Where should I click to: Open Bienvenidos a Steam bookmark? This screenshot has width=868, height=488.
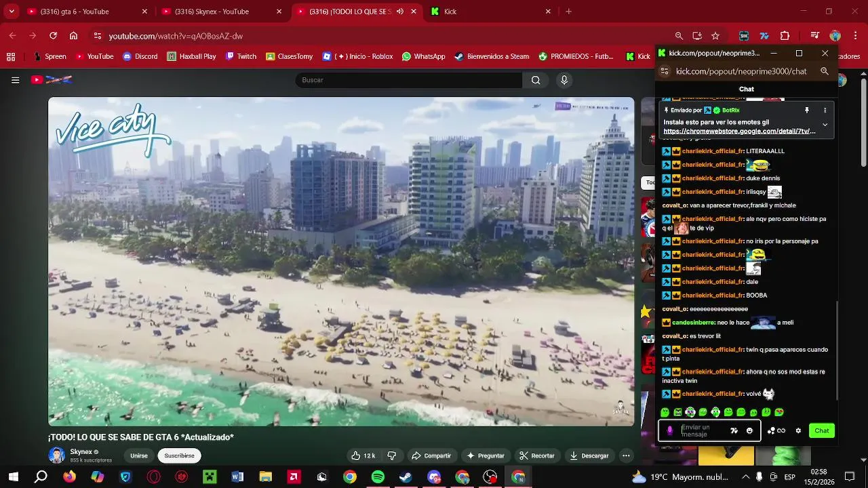492,56
